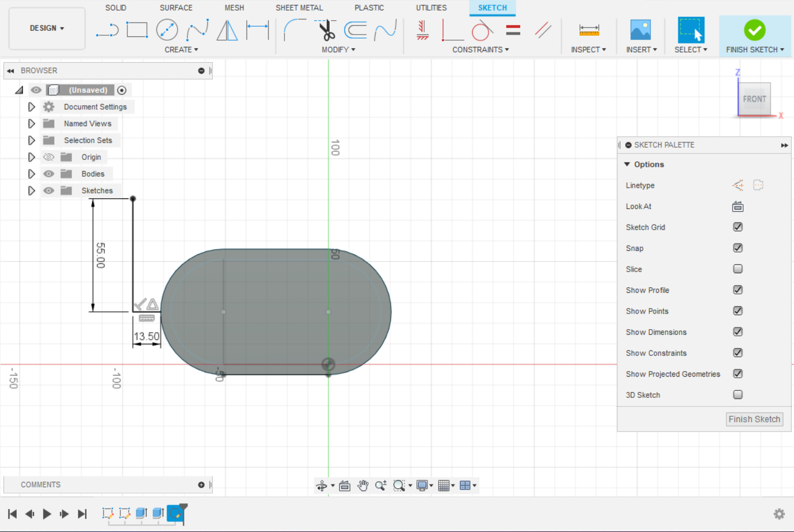Image resolution: width=794 pixels, height=532 pixels.
Task: Switch to the SOLID ribbon tab
Action: (x=116, y=7)
